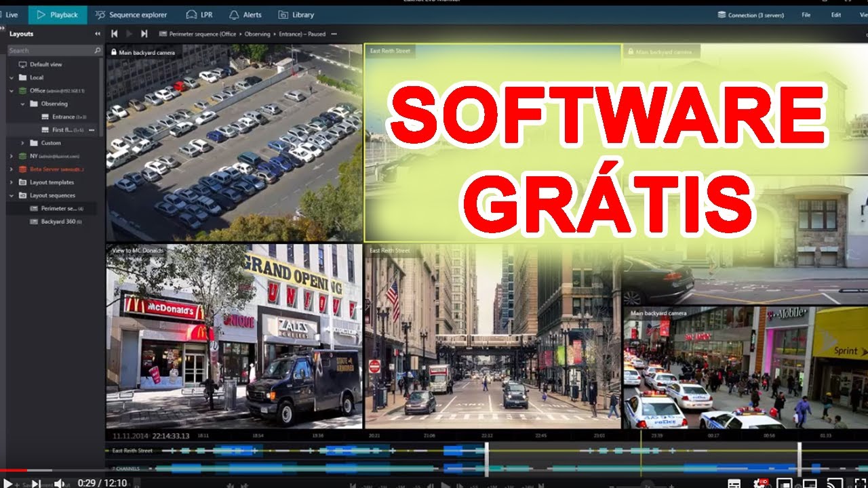868x488 pixels.
Task: Click the 7 Channels timeline track
Action: [486, 468]
